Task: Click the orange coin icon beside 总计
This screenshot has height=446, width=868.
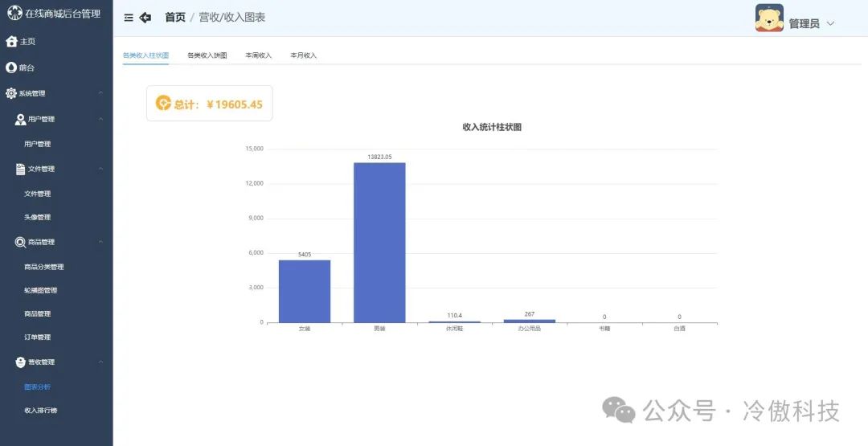Action: pos(163,103)
